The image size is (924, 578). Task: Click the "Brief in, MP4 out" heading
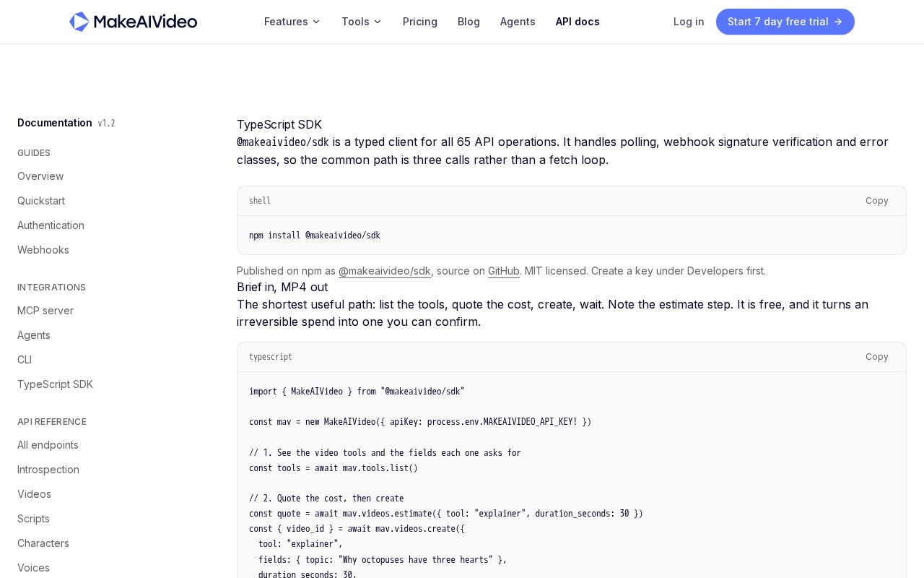(x=282, y=287)
